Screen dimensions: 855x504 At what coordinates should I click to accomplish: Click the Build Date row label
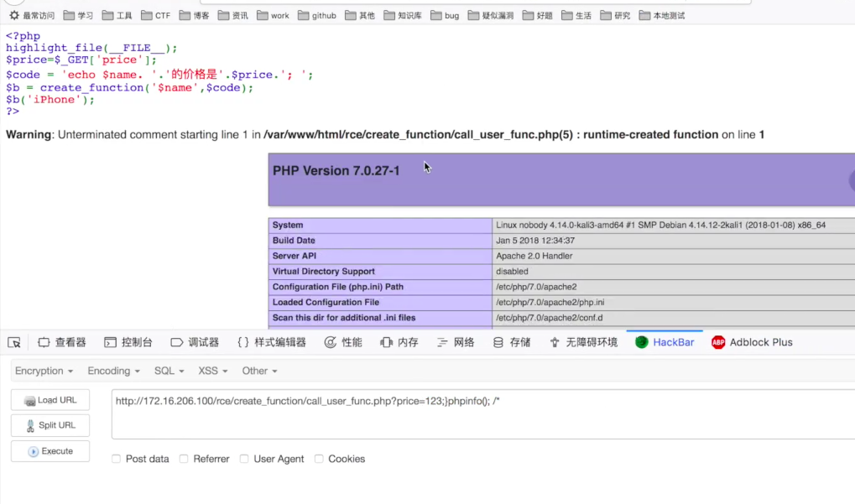pyautogui.click(x=294, y=241)
